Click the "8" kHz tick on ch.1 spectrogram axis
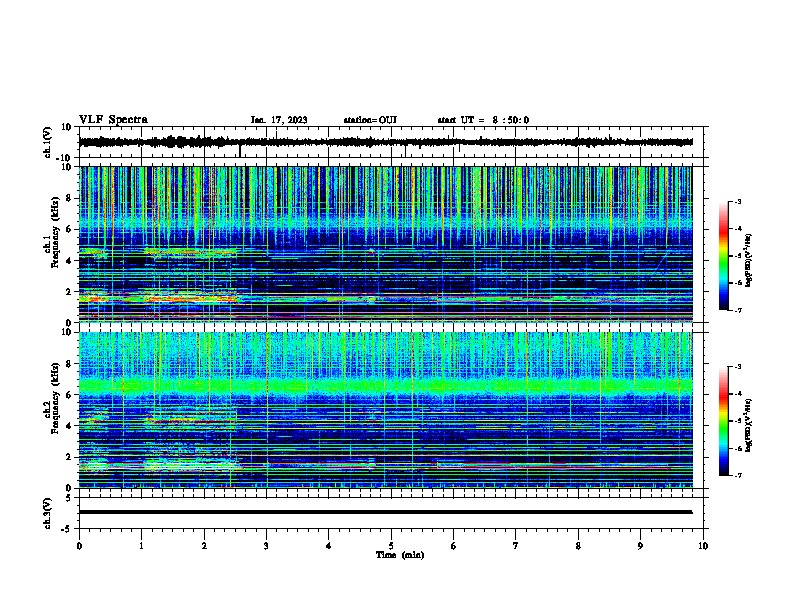The width and height of the screenshot is (792, 612). [69, 198]
